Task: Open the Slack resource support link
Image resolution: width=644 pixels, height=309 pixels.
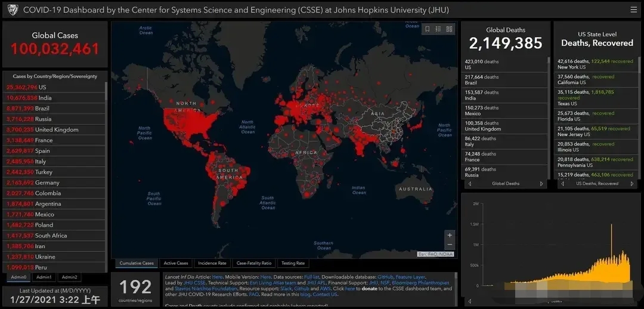Action: (286, 289)
